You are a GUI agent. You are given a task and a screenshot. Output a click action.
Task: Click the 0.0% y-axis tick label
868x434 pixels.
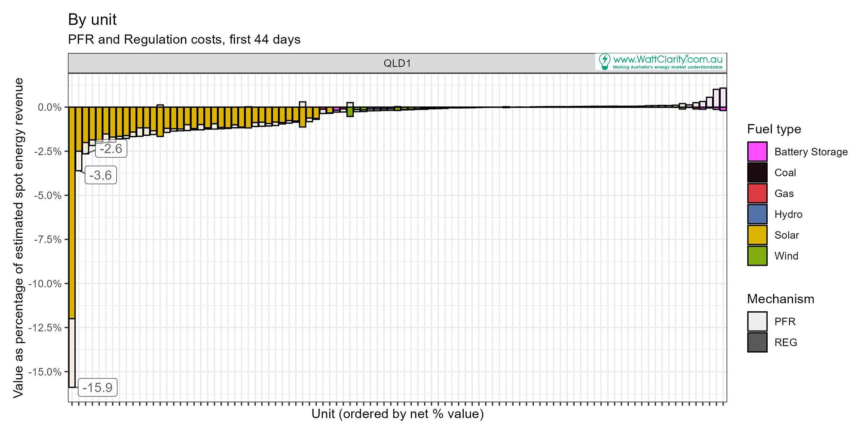50,107
